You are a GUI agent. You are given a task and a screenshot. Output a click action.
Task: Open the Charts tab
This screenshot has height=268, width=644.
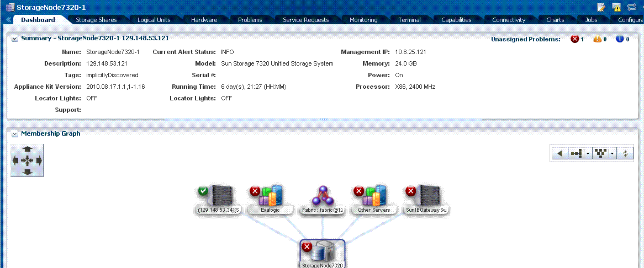coord(555,20)
